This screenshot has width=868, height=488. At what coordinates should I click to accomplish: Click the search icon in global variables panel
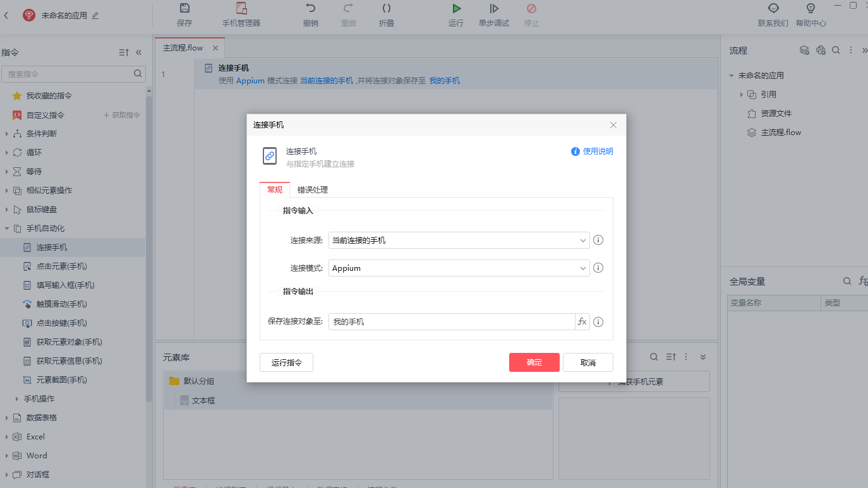click(x=847, y=282)
